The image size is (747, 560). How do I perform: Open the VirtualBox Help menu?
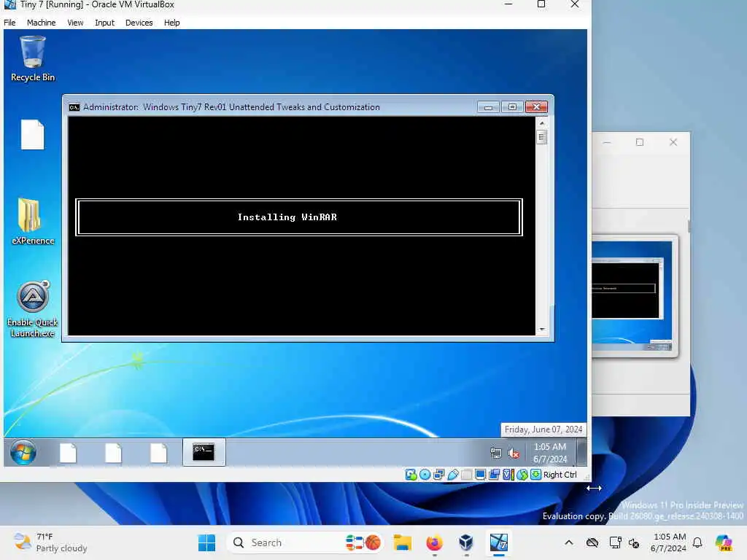(x=171, y=23)
